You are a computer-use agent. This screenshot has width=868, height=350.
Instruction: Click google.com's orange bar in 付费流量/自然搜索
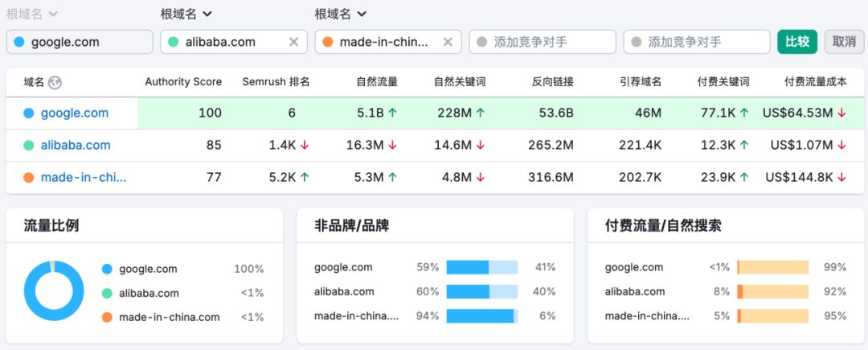point(773,267)
